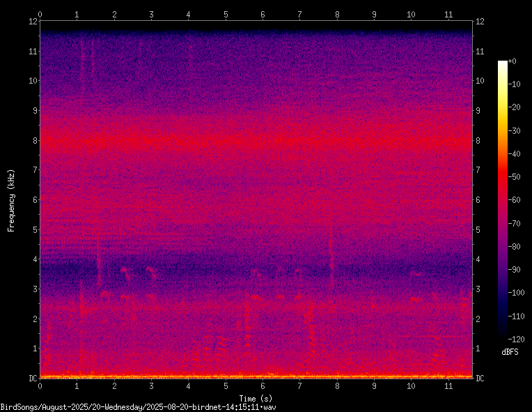Click the "12" kHz label on left axis
532x412 pixels.
pyautogui.click(x=33, y=22)
